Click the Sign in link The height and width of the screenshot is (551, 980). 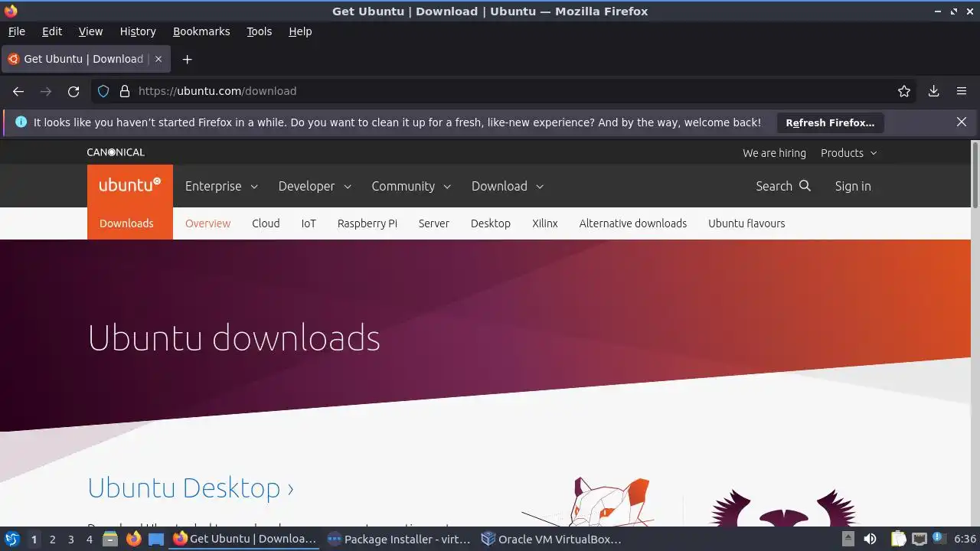point(853,186)
